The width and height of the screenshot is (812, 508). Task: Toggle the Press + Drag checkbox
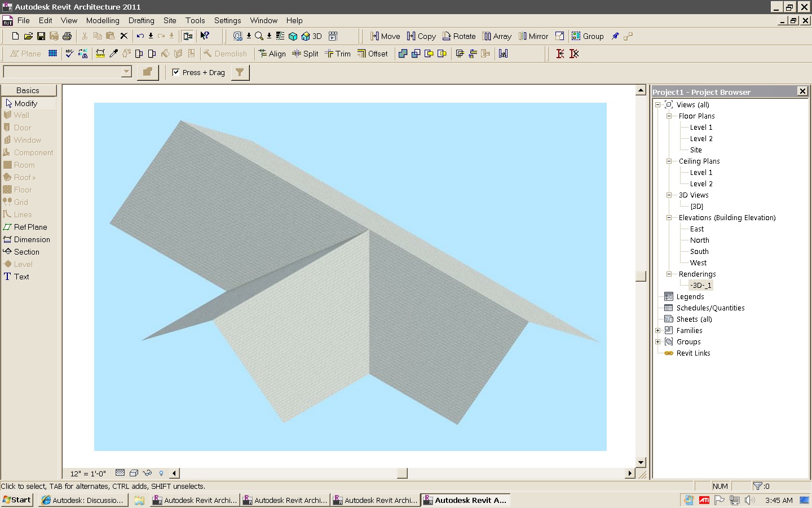(176, 72)
